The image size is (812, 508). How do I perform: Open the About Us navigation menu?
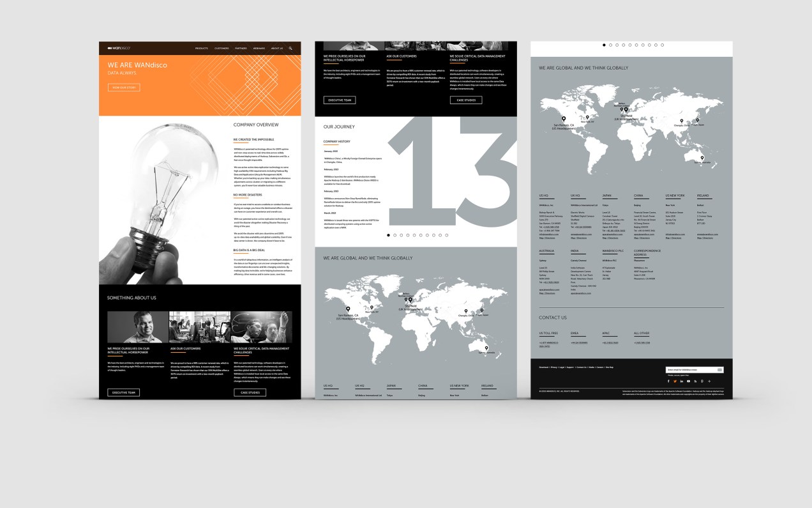click(276, 49)
